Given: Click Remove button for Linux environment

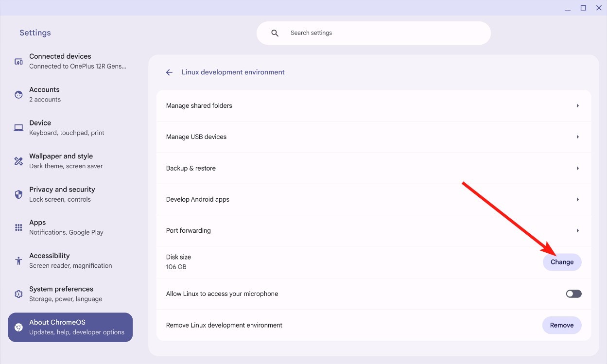Looking at the screenshot, I should [562, 325].
